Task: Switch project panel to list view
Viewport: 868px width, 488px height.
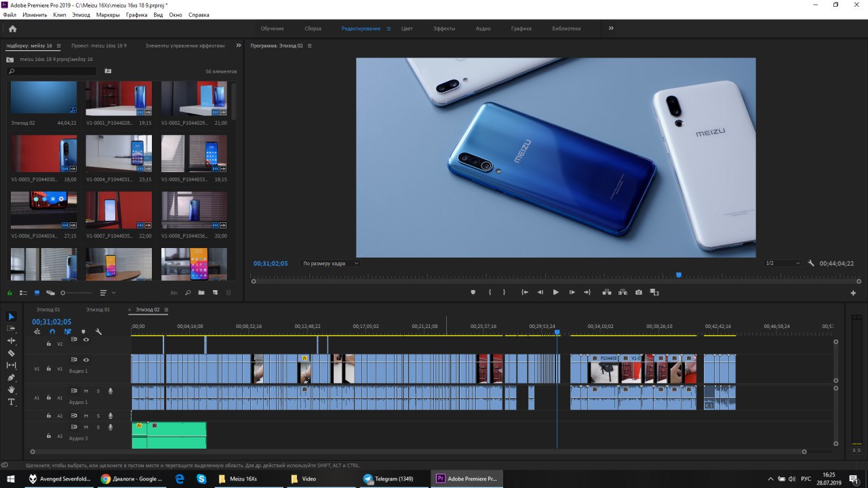Action: coord(23,293)
